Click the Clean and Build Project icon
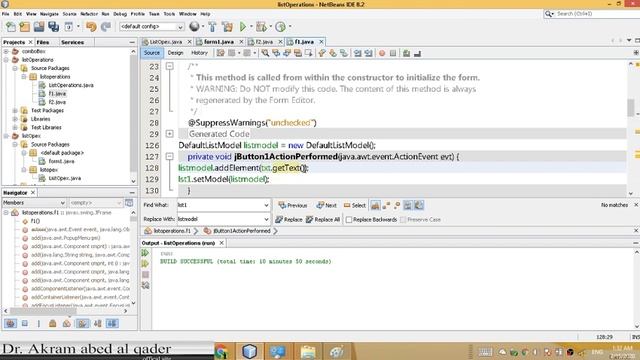The height and width of the screenshot is (360, 640). pos(227,27)
